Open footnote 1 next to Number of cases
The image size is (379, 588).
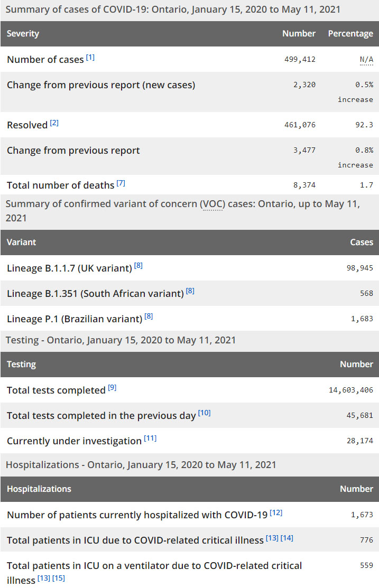pos(90,58)
